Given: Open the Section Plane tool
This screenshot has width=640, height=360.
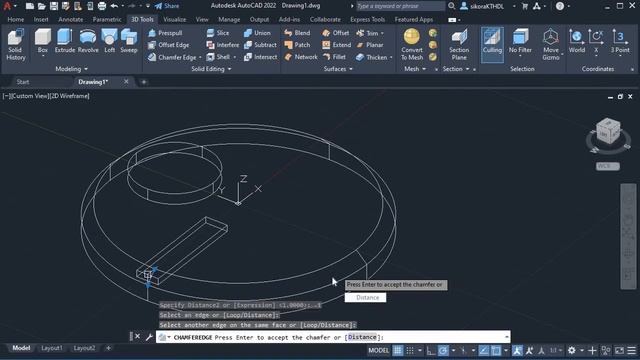Looking at the screenshot, I should 459,44.
